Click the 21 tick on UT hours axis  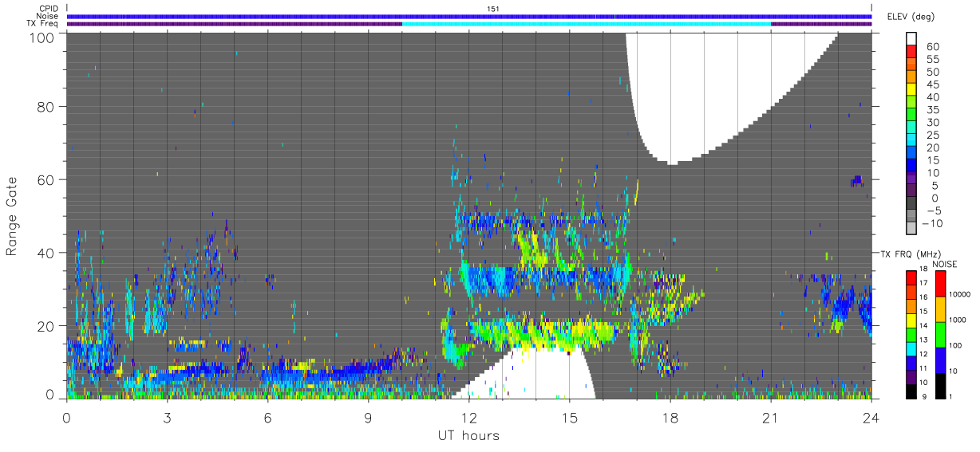click(x=771, y=417)
